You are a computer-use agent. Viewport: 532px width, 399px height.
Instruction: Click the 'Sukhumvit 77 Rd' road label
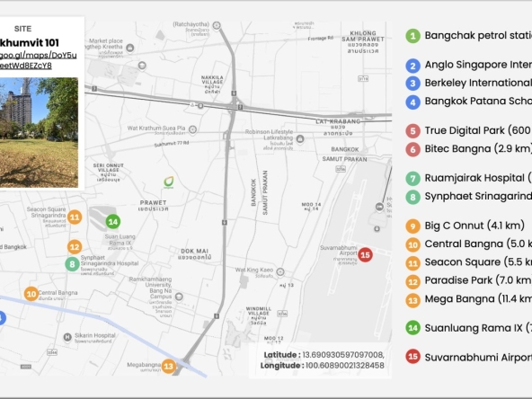coord(172,144)
